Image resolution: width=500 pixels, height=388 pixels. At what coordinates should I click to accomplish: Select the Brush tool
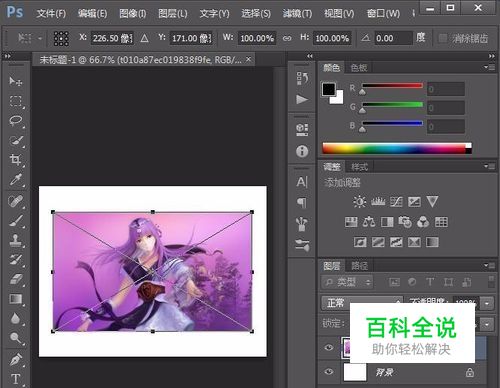[15, 220]
